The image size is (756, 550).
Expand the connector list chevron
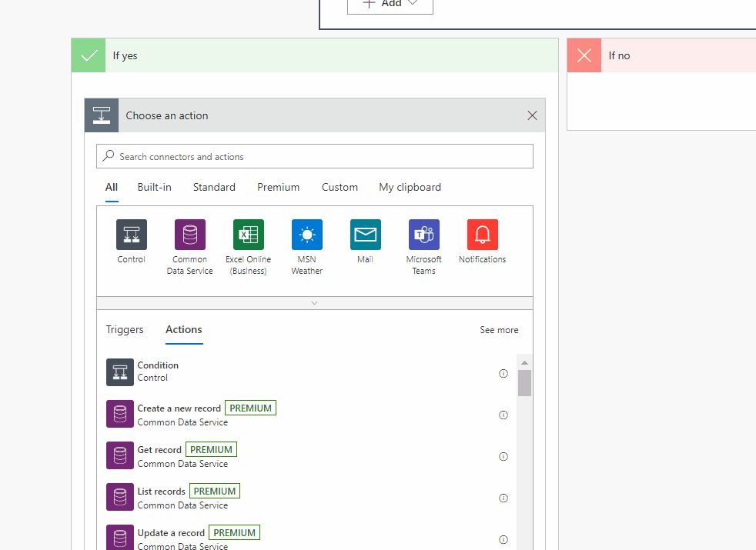pyautogui.click(x=314, y=302)
